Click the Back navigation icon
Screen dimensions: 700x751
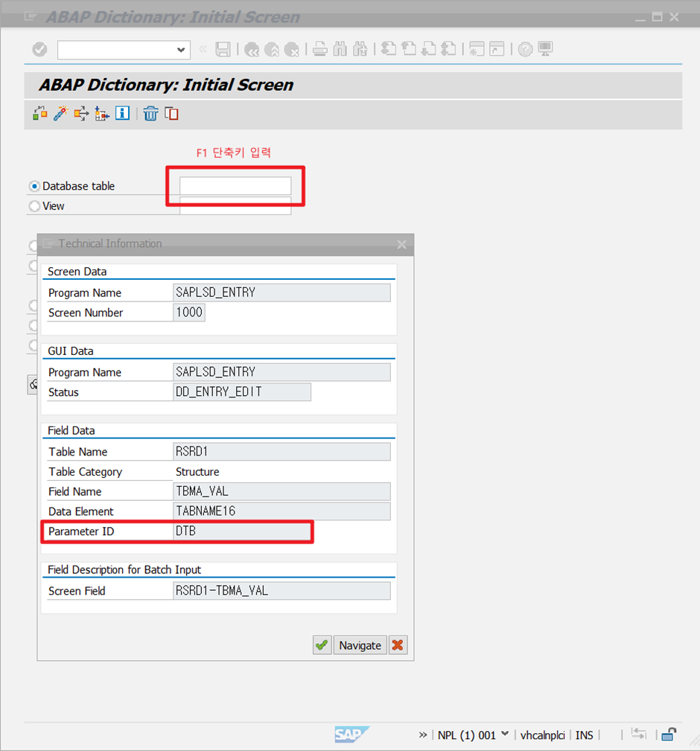click(x=252, y=49)
